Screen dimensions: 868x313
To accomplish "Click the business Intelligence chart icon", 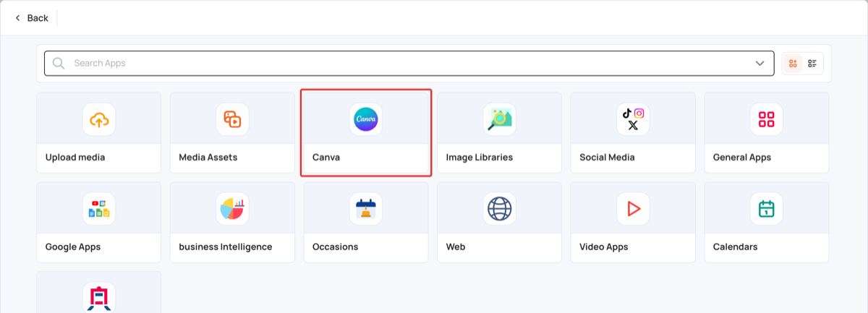I will point(232,209).
